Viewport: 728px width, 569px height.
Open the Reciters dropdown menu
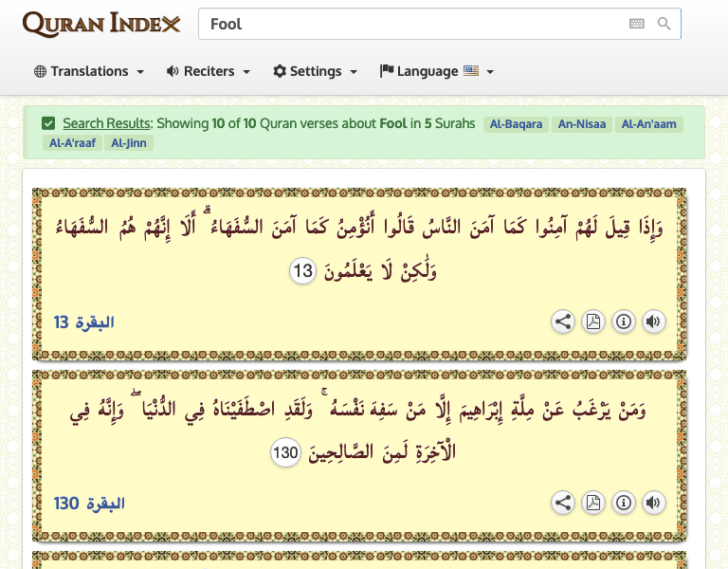coord(208,71)
